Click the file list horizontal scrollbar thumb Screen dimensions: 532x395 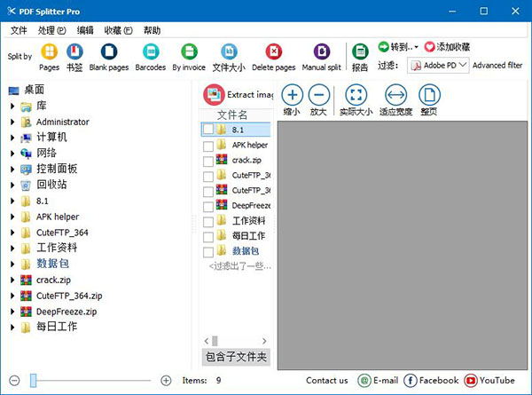coord(215,341)
